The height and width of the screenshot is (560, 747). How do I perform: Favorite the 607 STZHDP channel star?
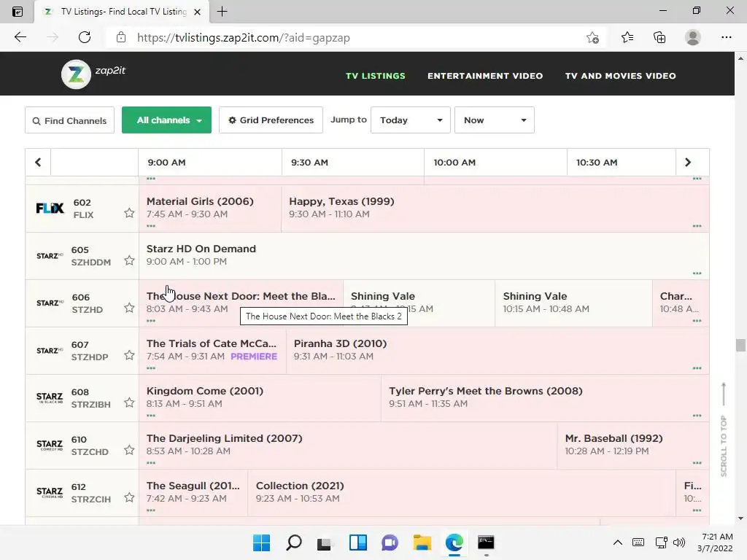coord(129,355)
